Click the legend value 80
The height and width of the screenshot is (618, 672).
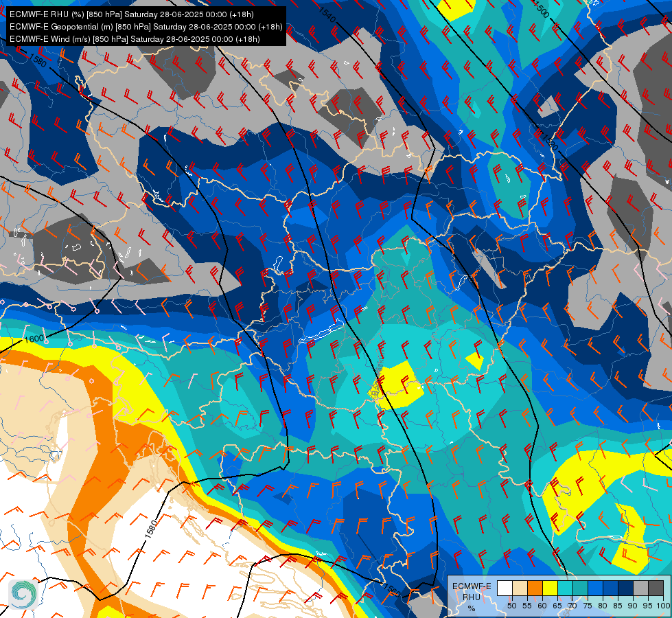pyautogui.click(x=603, y=606)
